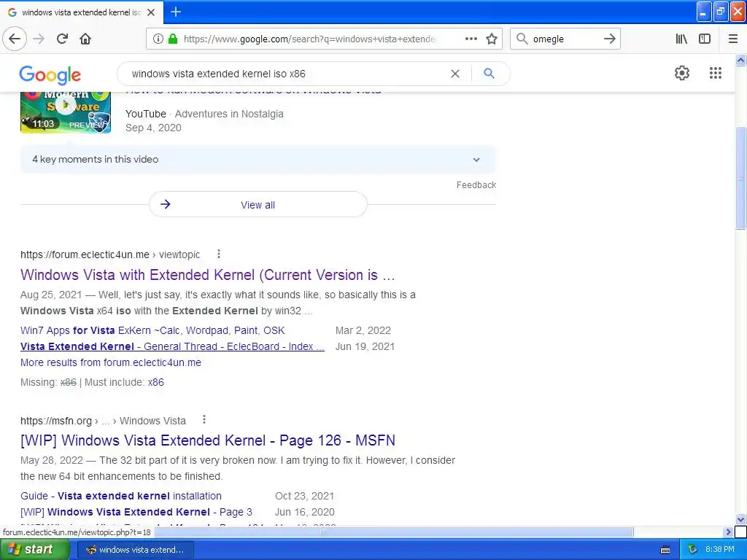Play the 11:03 YouTube video thumbnail
This screenshot has height=560, width=747.
[x=66, y=112]
